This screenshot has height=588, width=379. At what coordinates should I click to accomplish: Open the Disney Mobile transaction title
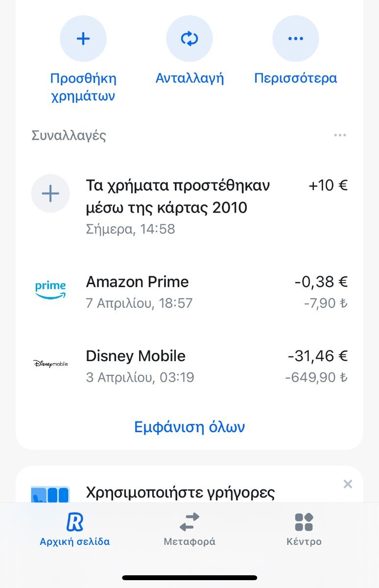click(x=136, y=356)
